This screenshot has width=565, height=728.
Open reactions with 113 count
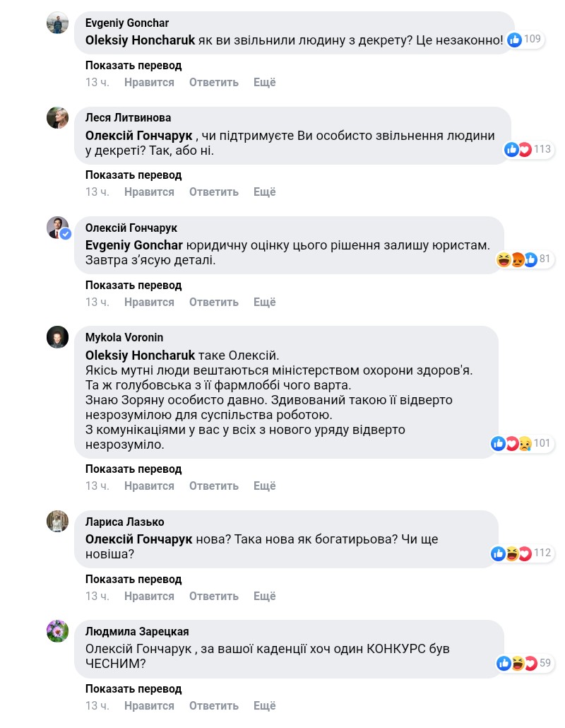click(x=527, y=149)
